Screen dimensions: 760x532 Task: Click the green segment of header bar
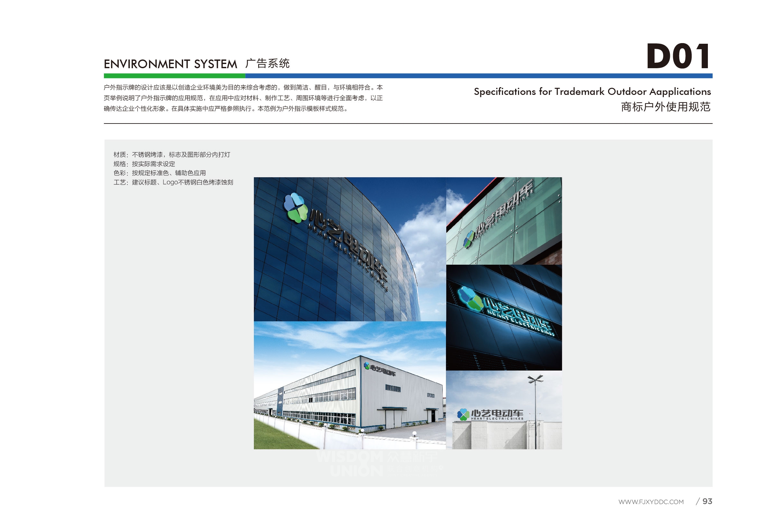pos(174,76)
